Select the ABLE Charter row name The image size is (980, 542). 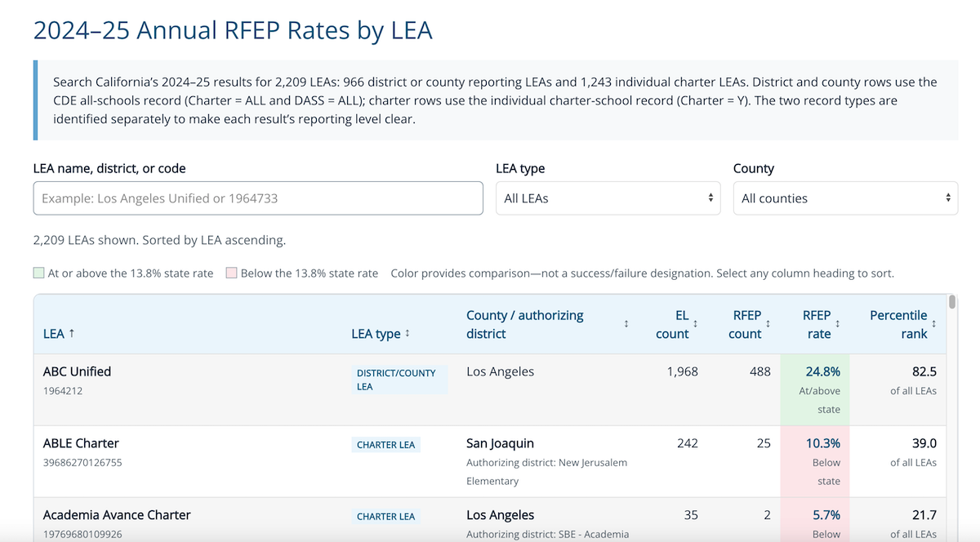[x=81, y=443]
